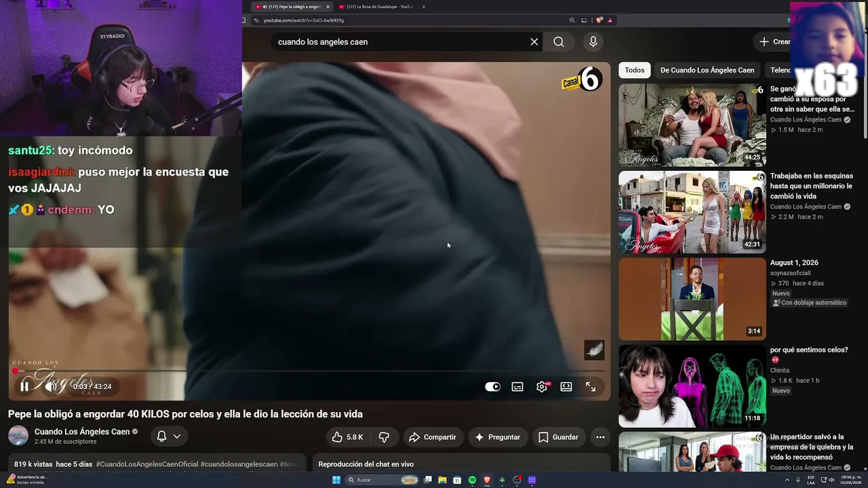This screenshot has height=488, width=868.
Task: Close the 'Pepe la obligó a engordar' browser tab
Action: (328, 7)
